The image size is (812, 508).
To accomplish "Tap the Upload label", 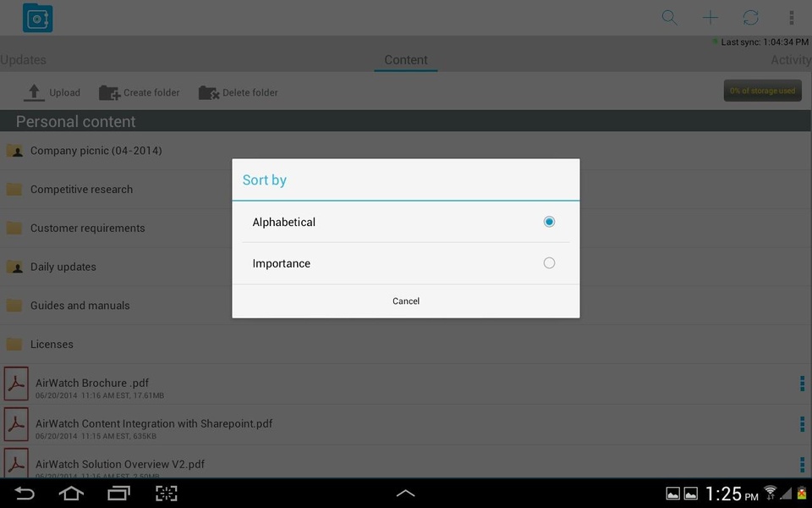I will pos(65,93).
